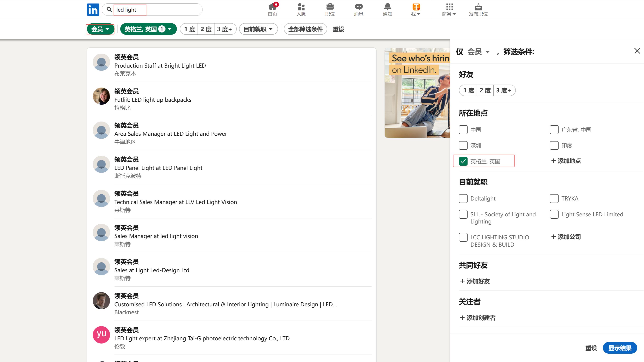Image resolution: width=644 pixels, height=362 pixels.
Task: Open 'Technical Sales Manager at LLV Led Light Vision'
Action: [x=175, y=202]
